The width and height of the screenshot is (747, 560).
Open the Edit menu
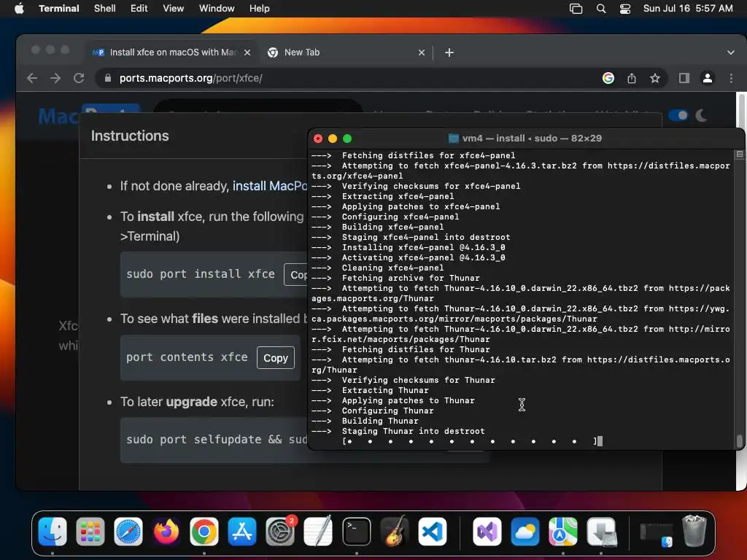(x=139, y=8)
